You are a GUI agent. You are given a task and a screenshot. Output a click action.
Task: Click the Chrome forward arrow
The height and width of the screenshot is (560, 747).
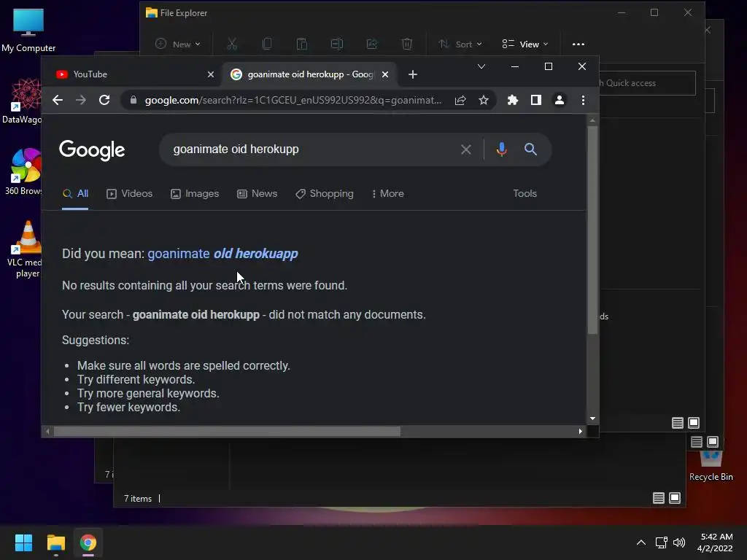point(81,100)
